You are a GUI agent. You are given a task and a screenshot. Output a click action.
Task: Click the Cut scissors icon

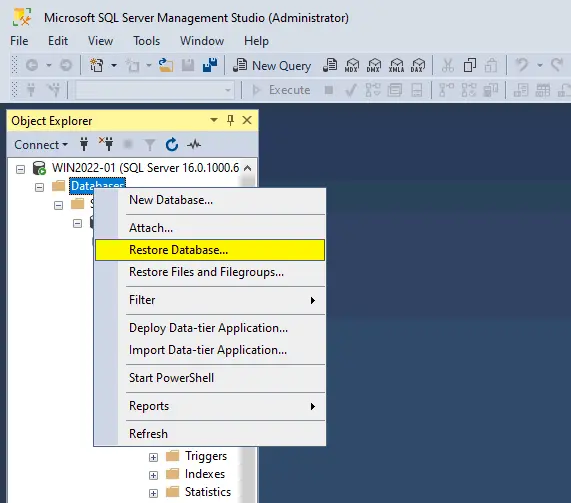(x=448, y=66)
